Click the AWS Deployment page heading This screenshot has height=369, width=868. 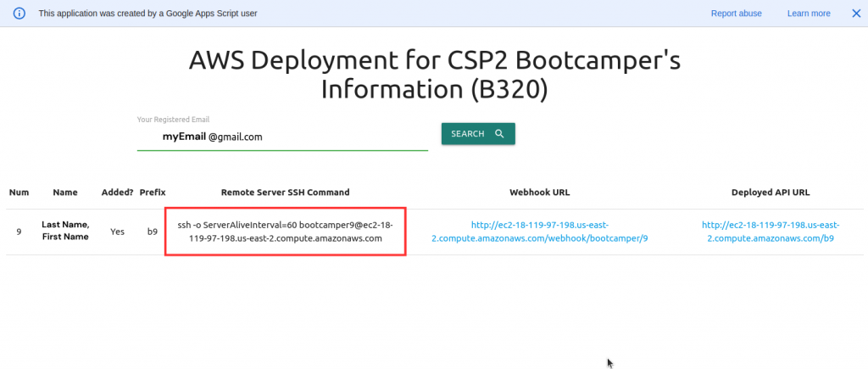click(435, 75)
